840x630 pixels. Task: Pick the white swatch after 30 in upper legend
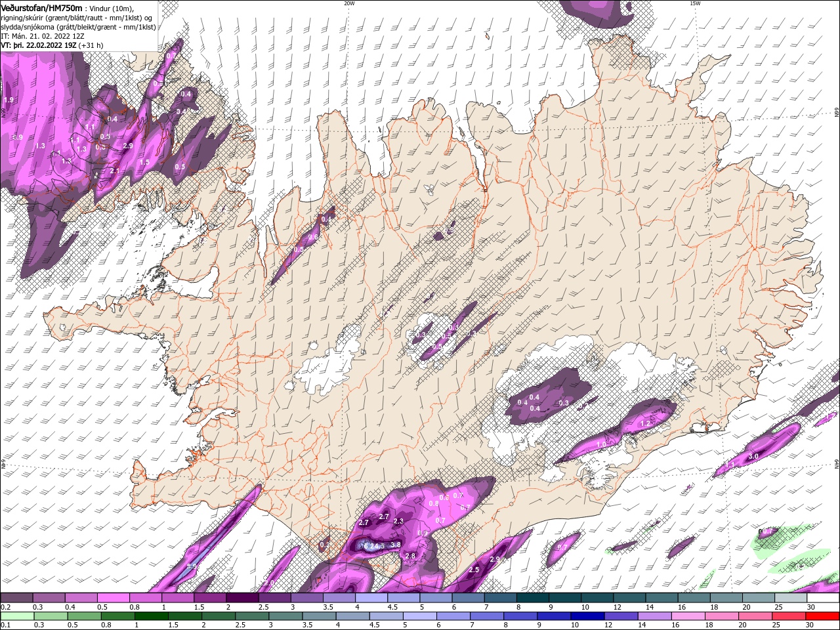[x=824, y=598]
